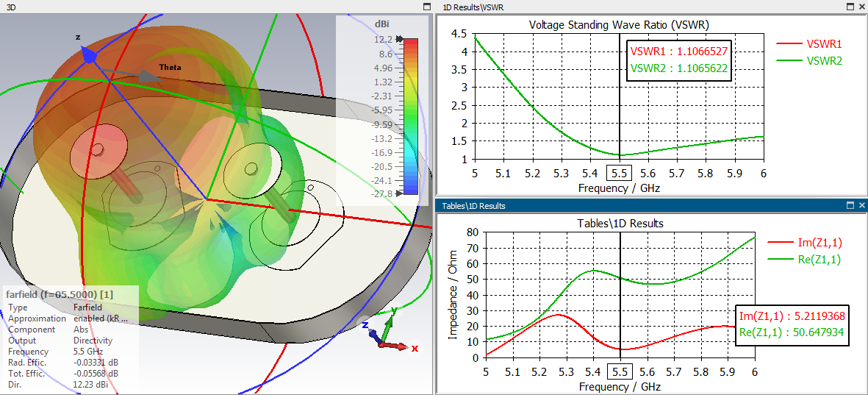Click 'Frequency / GHz' label under the impedance plot
This screenshot has width=868, height=395.
pos(620,386)
